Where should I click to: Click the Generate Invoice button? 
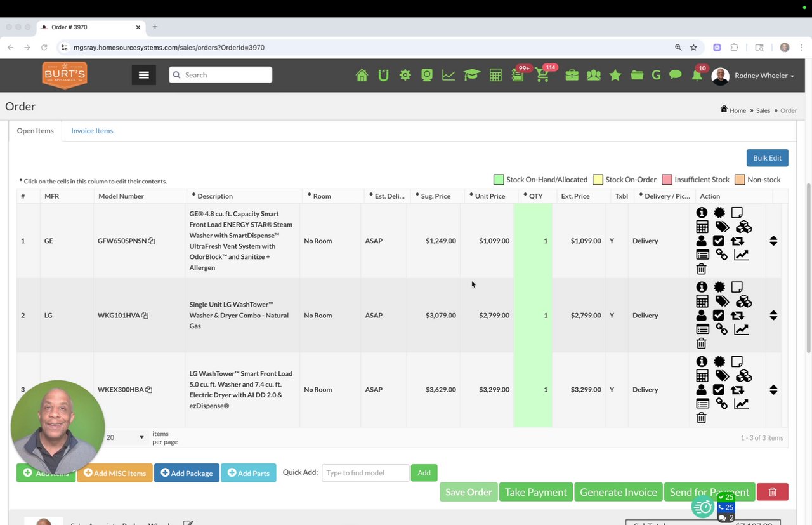coord(619,492)
